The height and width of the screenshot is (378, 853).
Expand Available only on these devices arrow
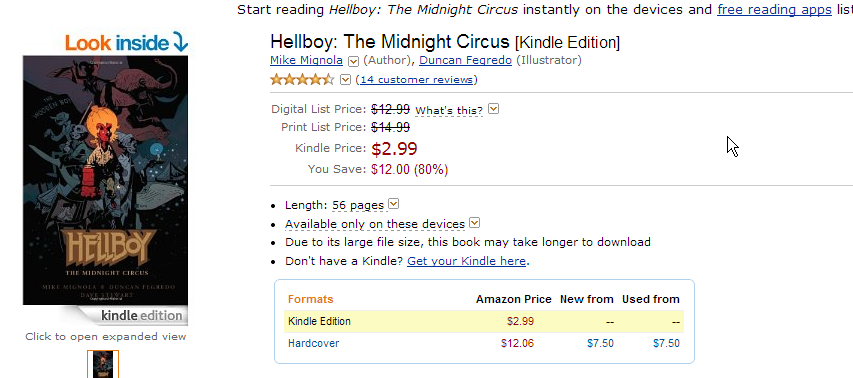474,223
